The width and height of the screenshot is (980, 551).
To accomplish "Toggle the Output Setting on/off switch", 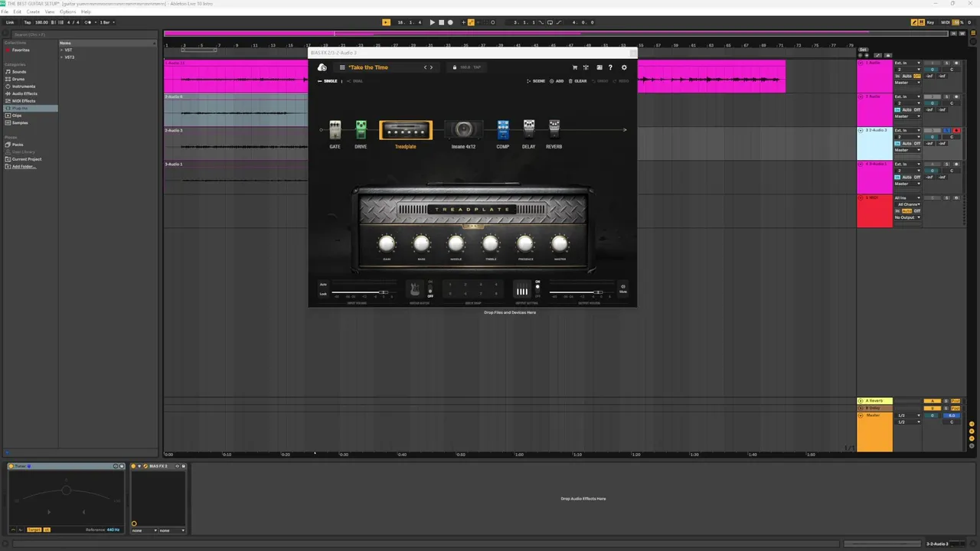I will [x=537, y=289].
